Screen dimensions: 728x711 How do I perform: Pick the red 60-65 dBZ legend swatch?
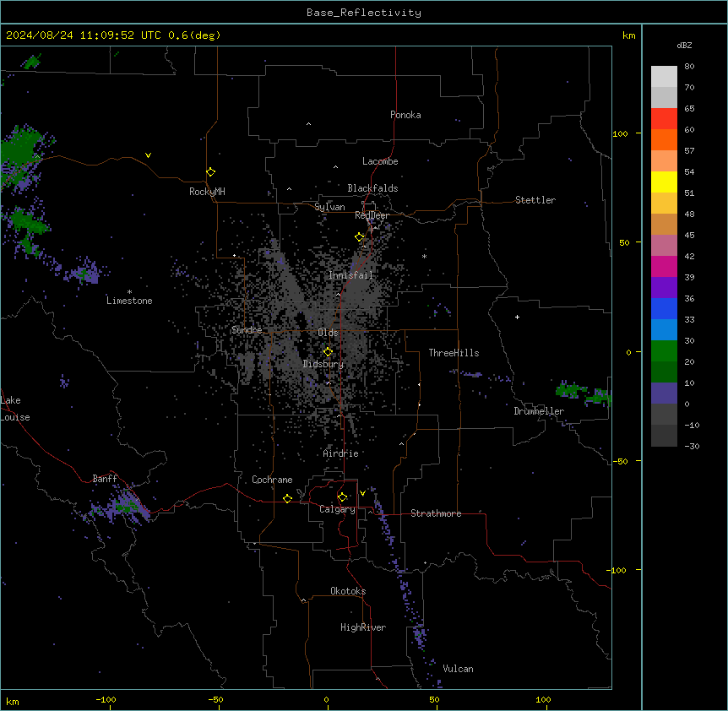tap(664, 118)
